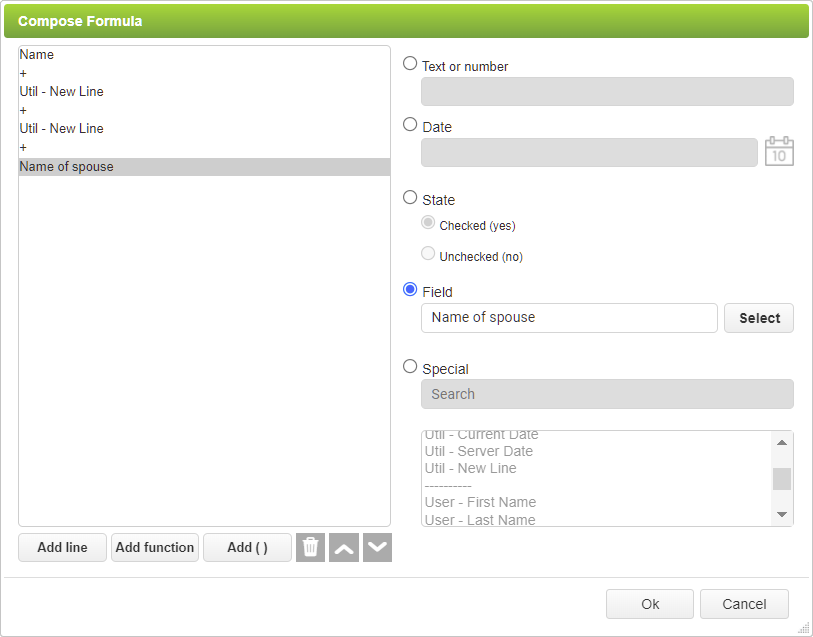Confirm formula with Ok button
Viewport: 813px width, 637px height.
click(650, 604)
